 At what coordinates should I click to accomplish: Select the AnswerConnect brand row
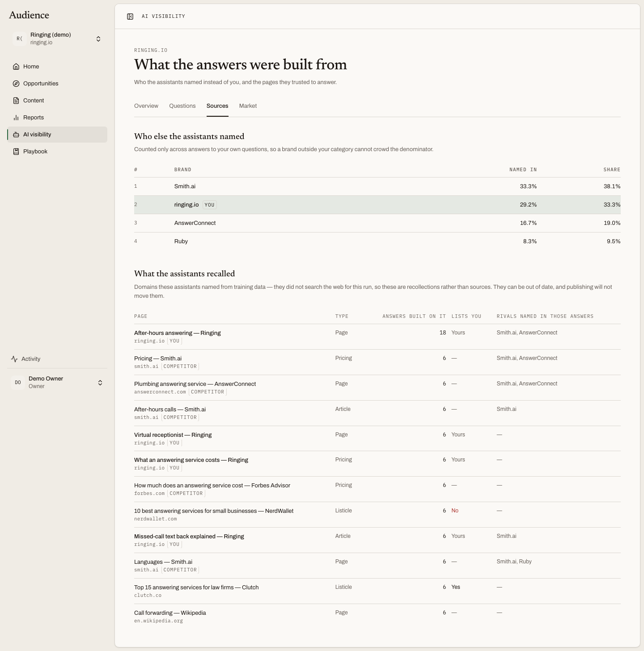(377, 223)
